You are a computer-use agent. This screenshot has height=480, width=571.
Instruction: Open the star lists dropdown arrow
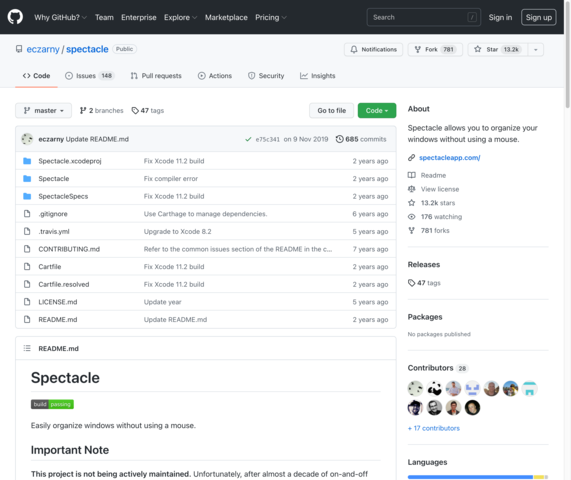click(x=536, y=50)
